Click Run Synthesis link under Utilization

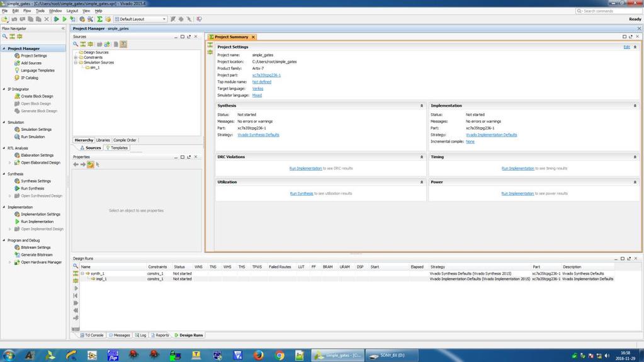click(302, 193)
